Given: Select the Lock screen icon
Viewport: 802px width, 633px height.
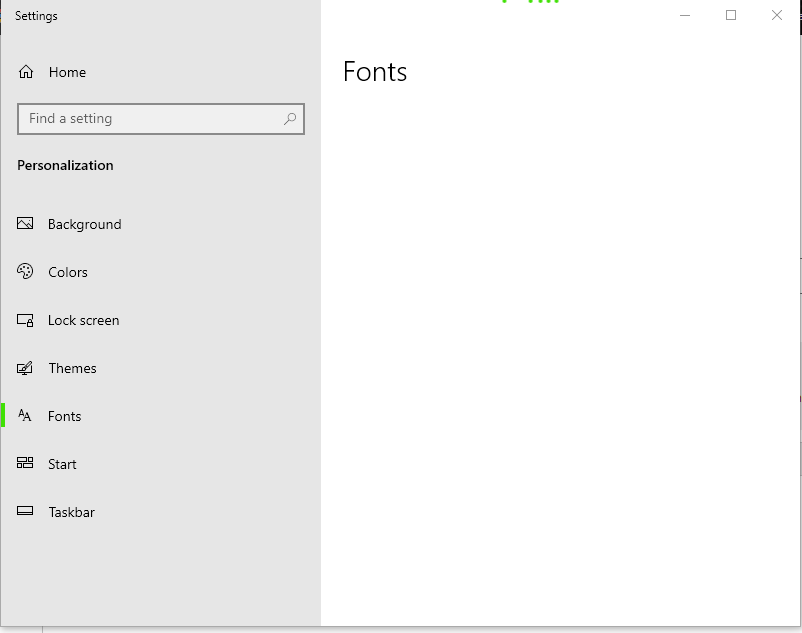Looking at the screenshot, I should 24,320.
